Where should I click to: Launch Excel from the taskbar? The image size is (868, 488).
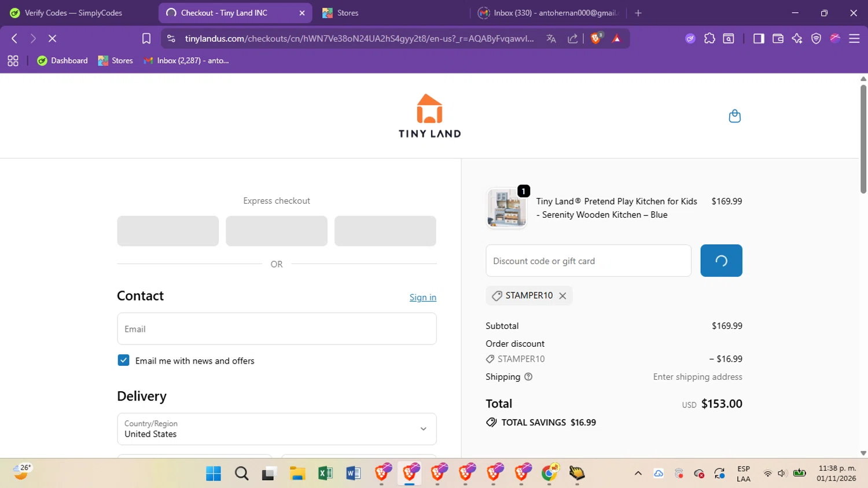point(325,474)
